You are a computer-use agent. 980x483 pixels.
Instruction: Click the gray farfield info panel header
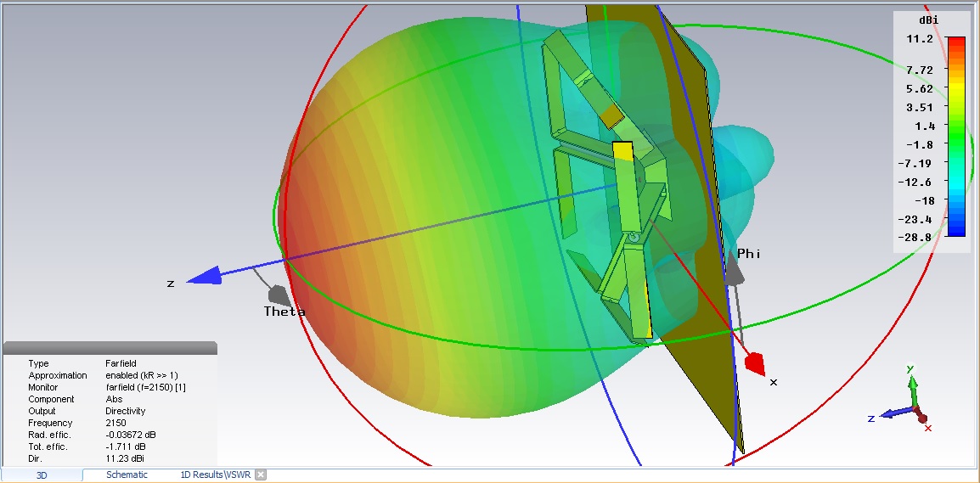110,348
